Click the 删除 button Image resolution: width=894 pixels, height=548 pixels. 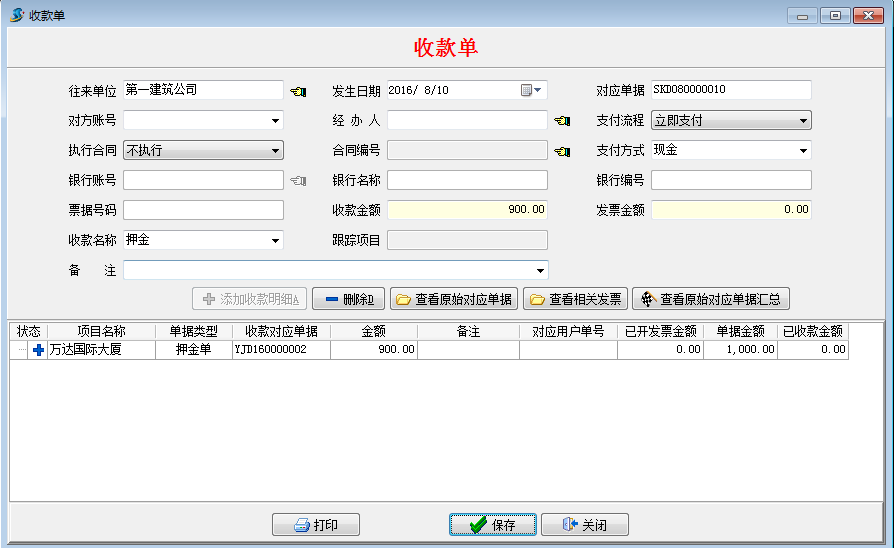[348, 299]
